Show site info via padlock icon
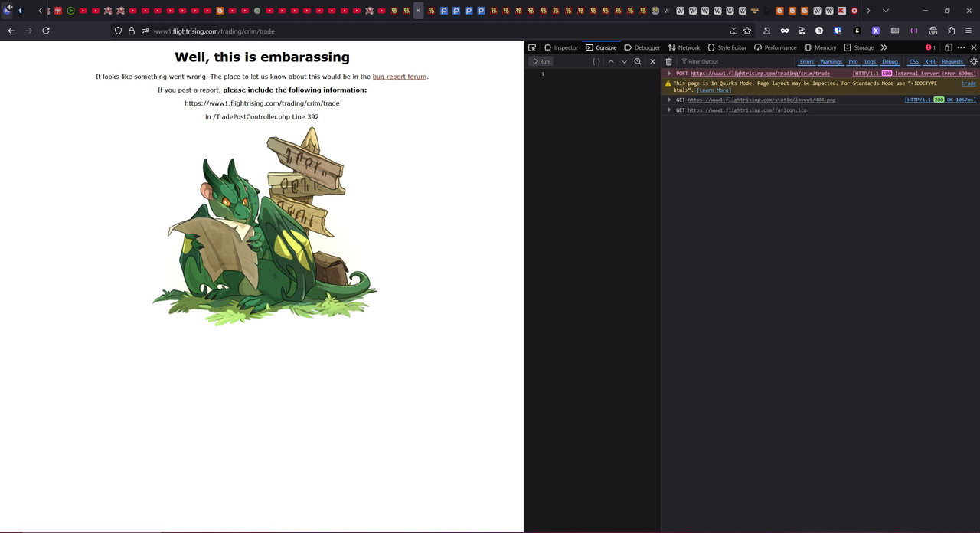 pyautogui.click(x=132, y=31)
